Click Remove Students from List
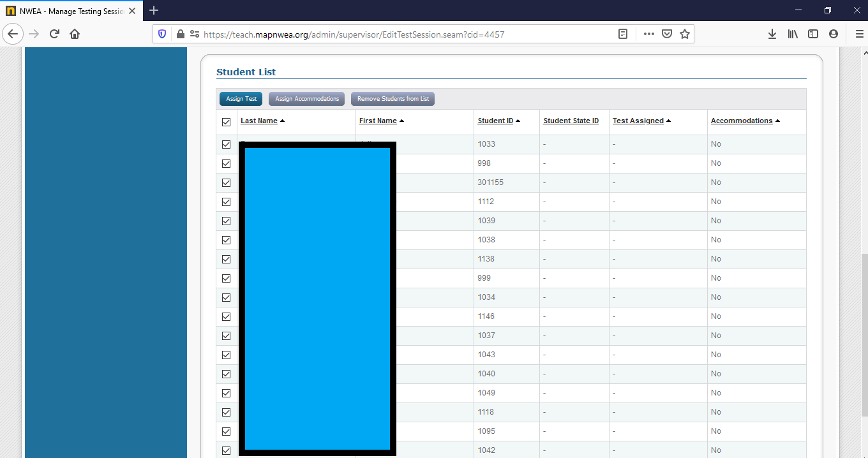Image resolution: width=868 pixels, height=458 pixels. coord(393,99)
